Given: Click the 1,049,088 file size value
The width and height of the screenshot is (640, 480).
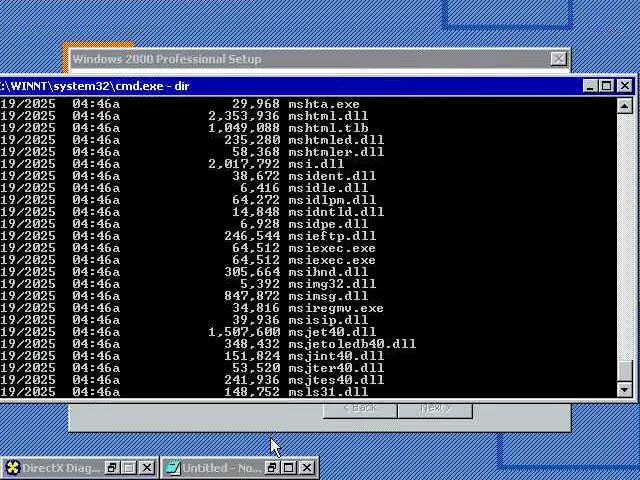Looking at the screenshot, I should pos(244,128).
